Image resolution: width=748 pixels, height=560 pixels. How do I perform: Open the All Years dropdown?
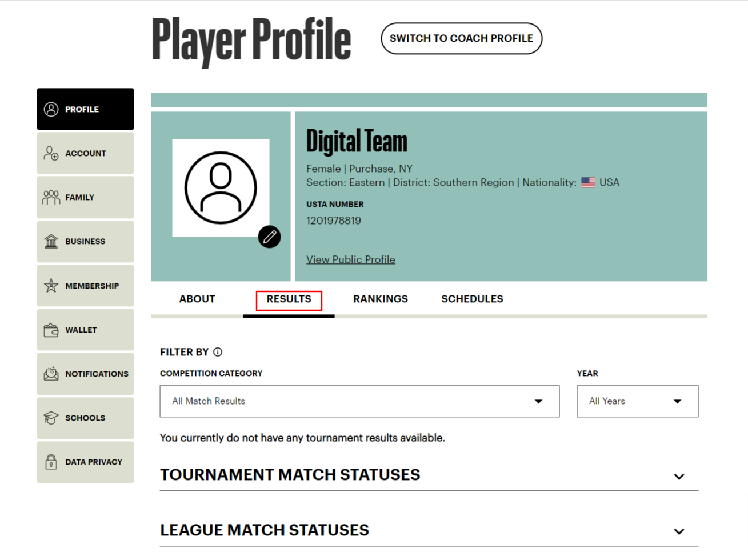637,401
